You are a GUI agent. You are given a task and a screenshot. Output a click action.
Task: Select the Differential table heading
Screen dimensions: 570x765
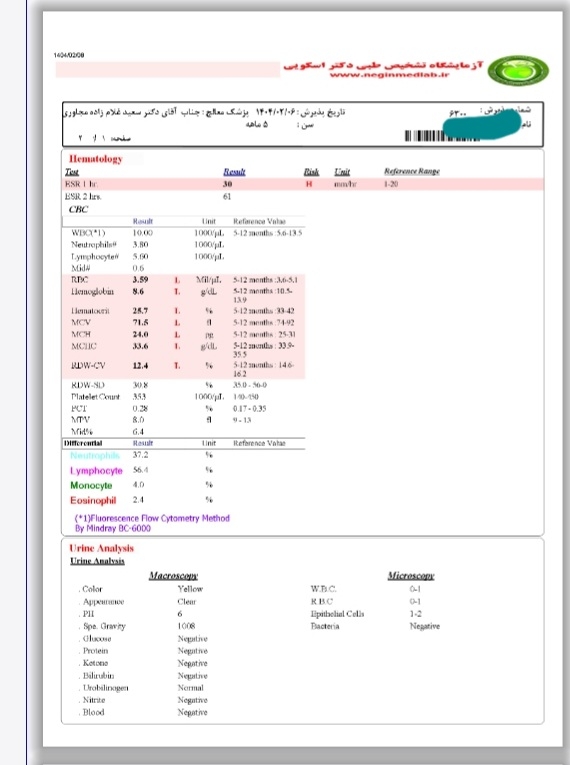(83, 443)
